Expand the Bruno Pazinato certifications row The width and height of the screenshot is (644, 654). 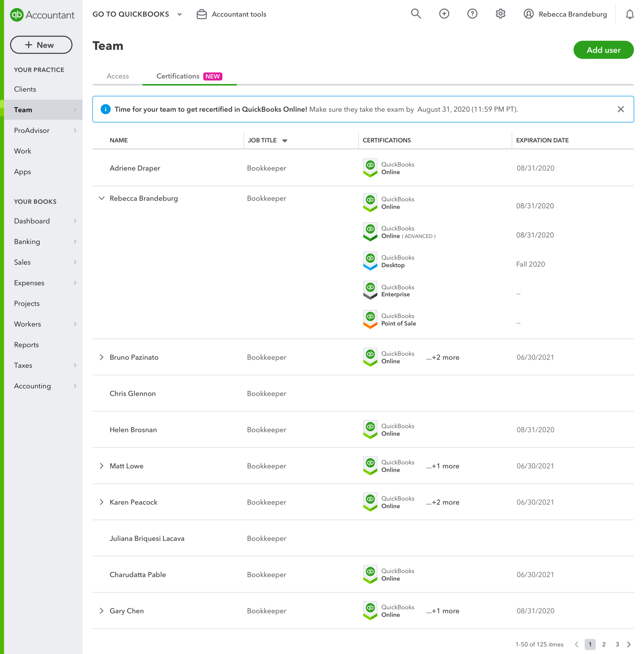coord(102,357)
